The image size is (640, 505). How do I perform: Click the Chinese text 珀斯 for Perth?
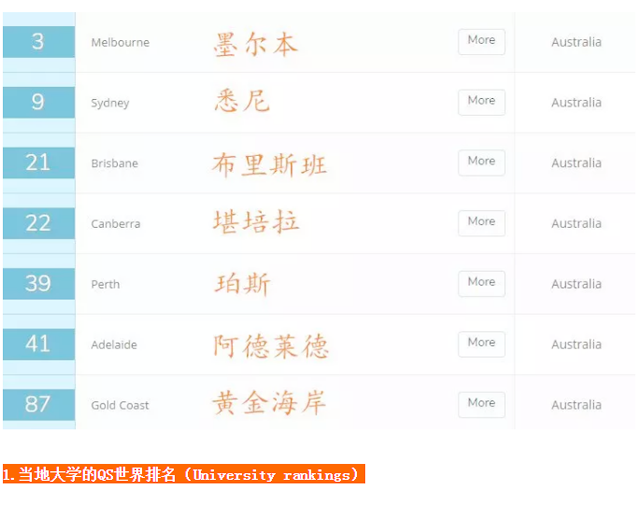(243, 284)
